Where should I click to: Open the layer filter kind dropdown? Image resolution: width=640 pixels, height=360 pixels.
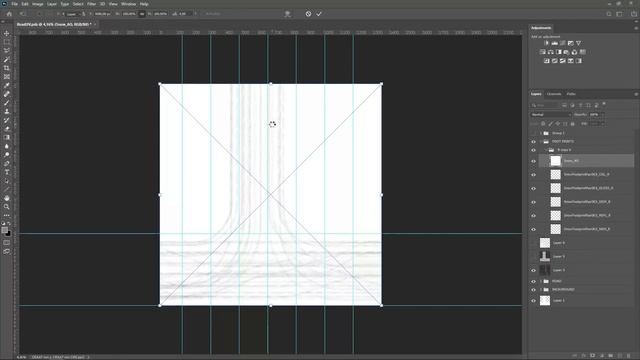545,105
